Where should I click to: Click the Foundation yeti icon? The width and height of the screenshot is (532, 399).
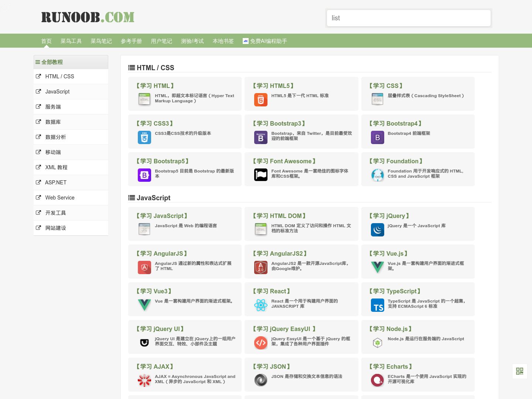377,175
